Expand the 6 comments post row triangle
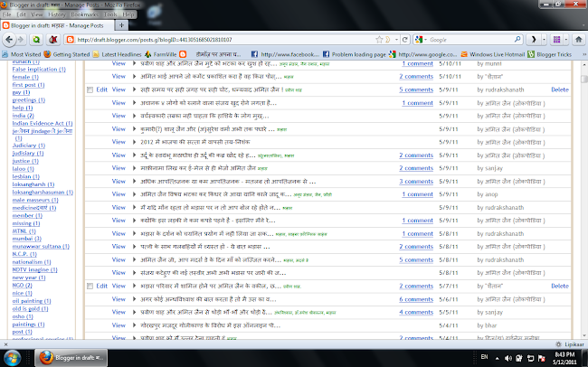 [x=134, y=299]
